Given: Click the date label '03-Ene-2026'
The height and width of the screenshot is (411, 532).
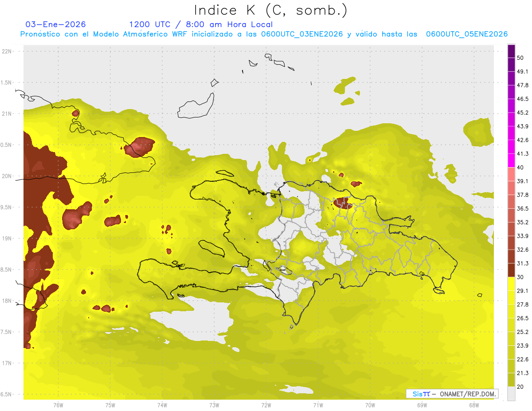Looking at the screenshot, I should tap(56, 24).
